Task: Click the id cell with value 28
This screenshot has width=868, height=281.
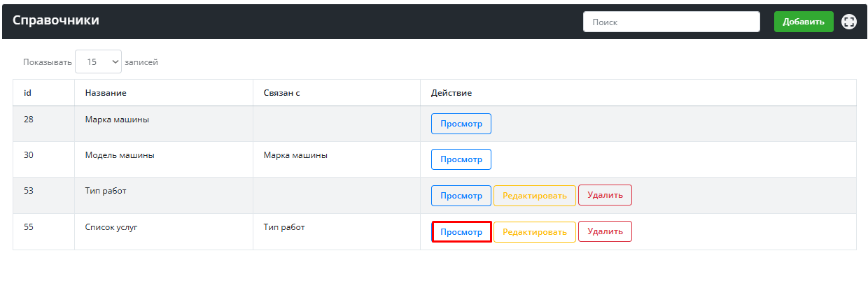Action: point(29,120)
